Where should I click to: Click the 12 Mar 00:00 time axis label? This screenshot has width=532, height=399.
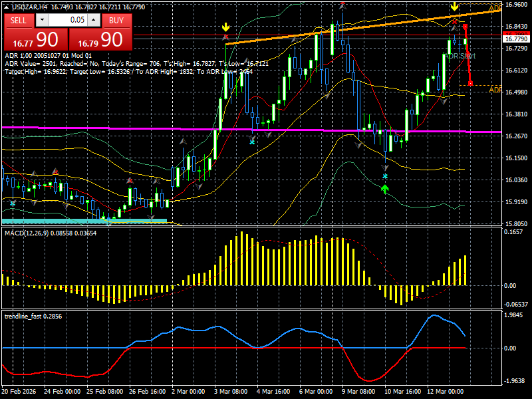pyautogui.click(x=445, y=391)
